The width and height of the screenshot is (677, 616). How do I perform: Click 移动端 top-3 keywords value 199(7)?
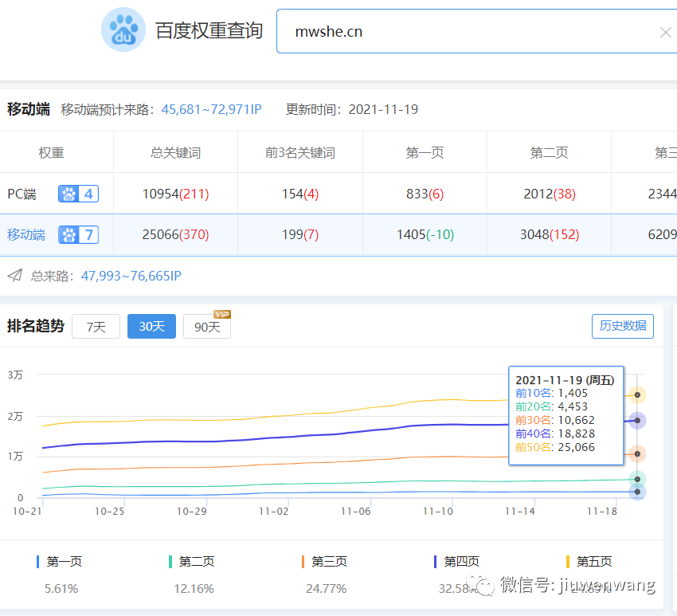300,234
